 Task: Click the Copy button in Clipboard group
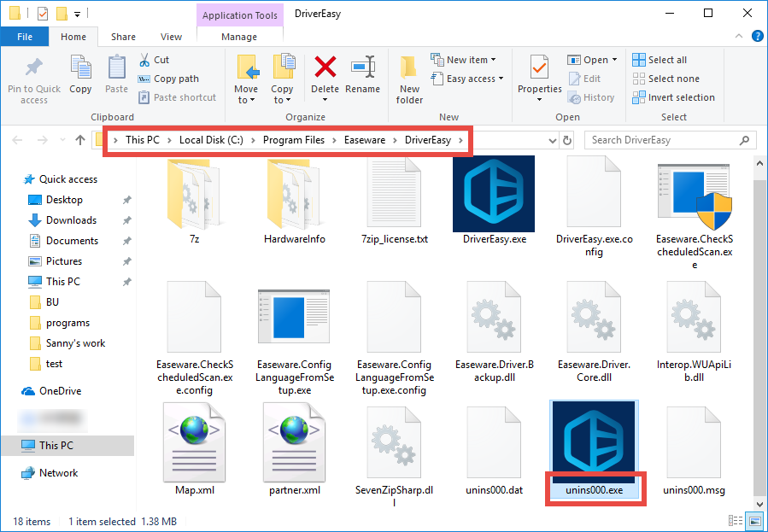[x=80, y=74]
